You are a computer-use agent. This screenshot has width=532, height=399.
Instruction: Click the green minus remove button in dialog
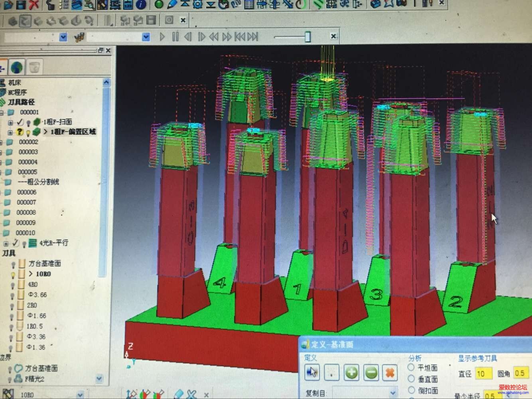(371, 373)
